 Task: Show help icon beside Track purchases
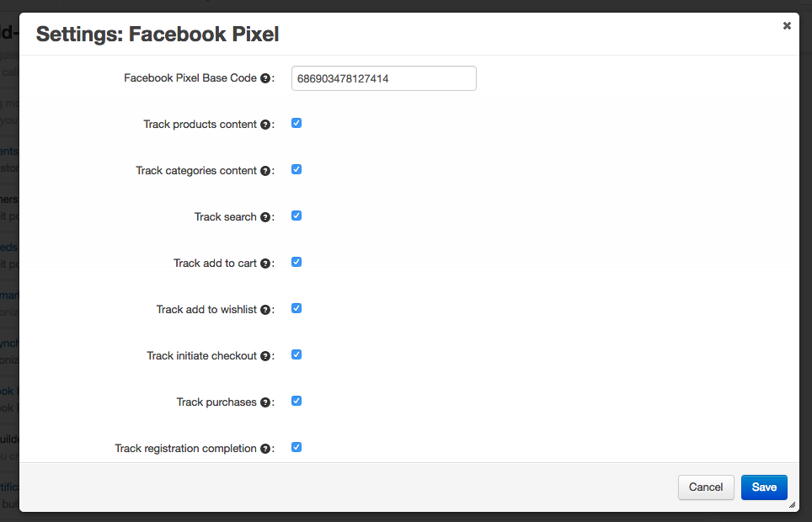click(x=265, y=403)
